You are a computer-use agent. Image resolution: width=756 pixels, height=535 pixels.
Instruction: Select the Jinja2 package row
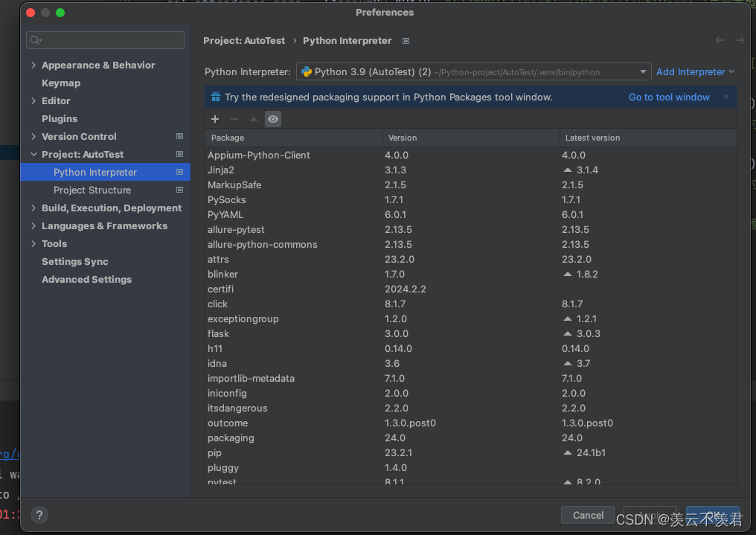471,170
